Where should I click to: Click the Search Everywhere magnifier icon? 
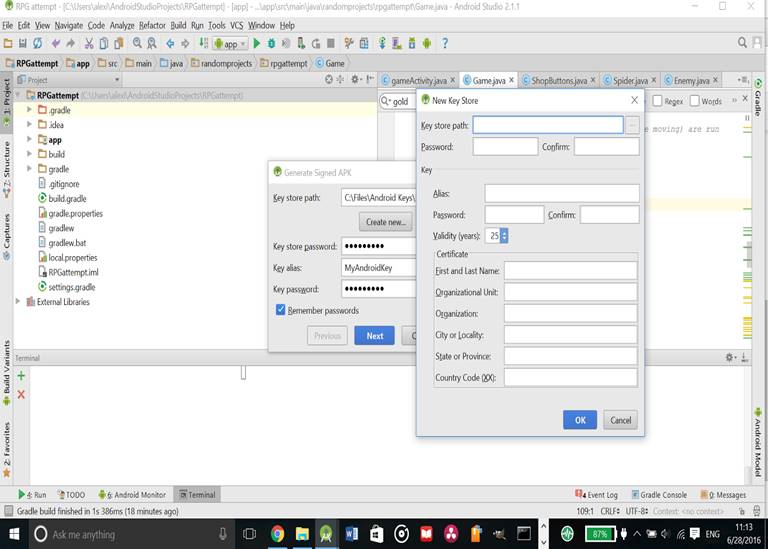point(743,43)
